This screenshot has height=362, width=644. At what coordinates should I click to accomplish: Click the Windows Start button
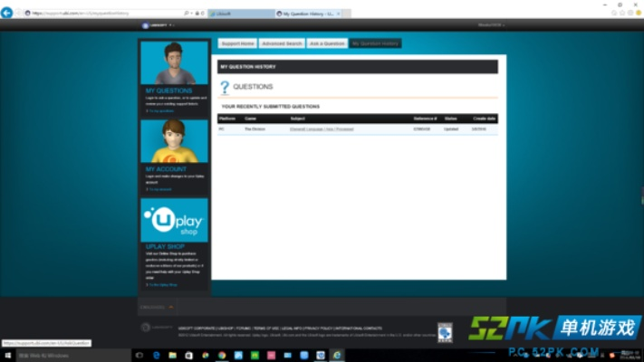(7, 356)
